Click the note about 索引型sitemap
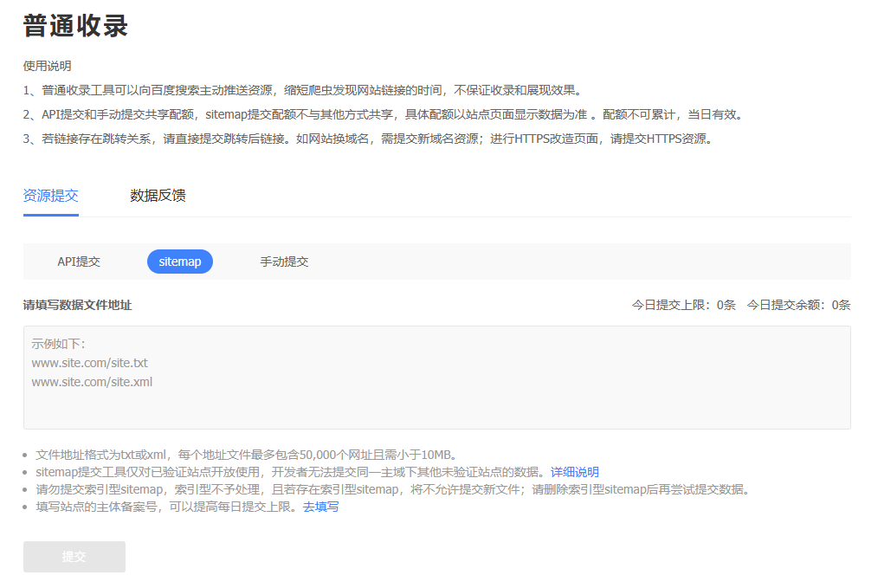 (395, 489)
